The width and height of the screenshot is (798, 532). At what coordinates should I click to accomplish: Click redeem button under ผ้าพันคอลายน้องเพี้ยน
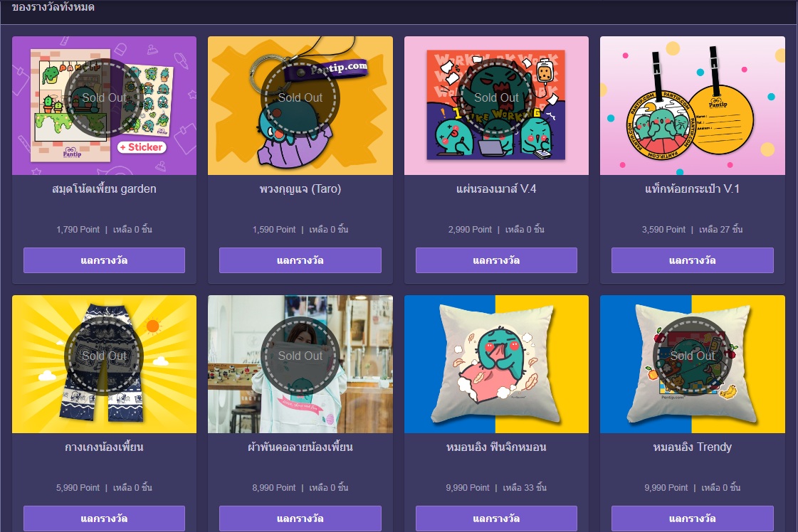point(300,518)
